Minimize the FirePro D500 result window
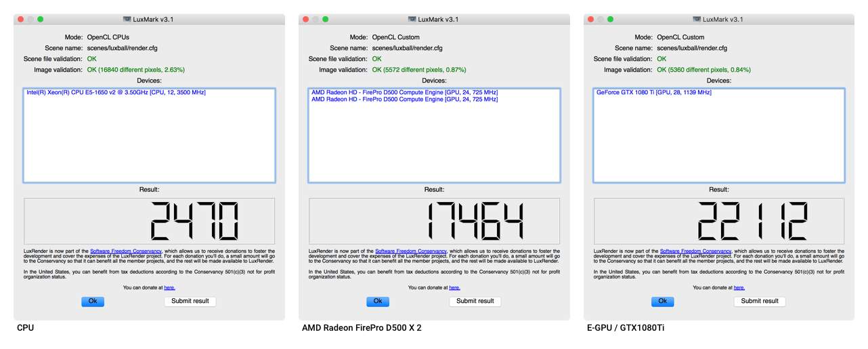The image size is (868, 349). coord(316,20)
